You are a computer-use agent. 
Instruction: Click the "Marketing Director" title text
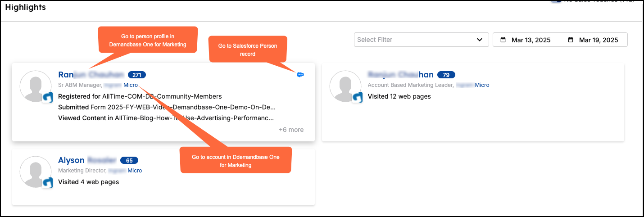[82, 170]
